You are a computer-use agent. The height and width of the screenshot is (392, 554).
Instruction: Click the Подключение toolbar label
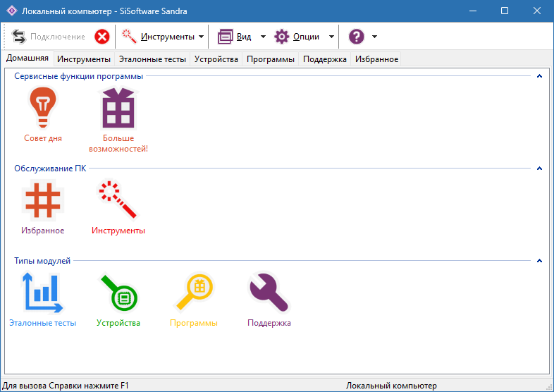click(x=58, y=37)
